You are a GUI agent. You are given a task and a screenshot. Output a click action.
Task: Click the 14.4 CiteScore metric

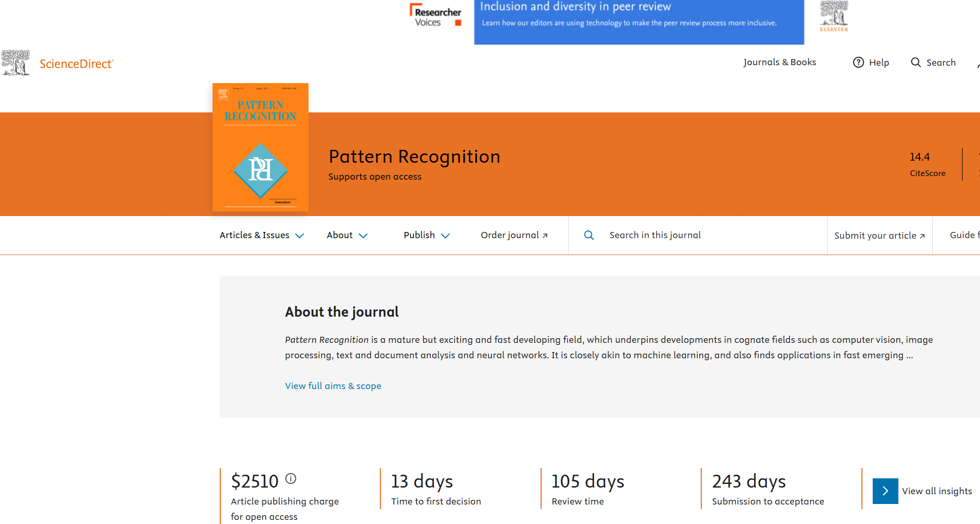point(927,164)
